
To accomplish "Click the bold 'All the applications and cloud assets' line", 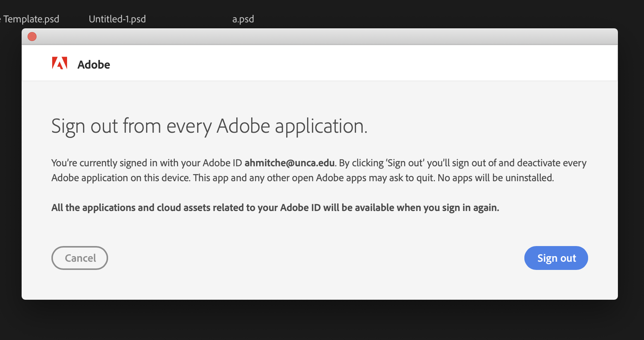I will 186,208.
